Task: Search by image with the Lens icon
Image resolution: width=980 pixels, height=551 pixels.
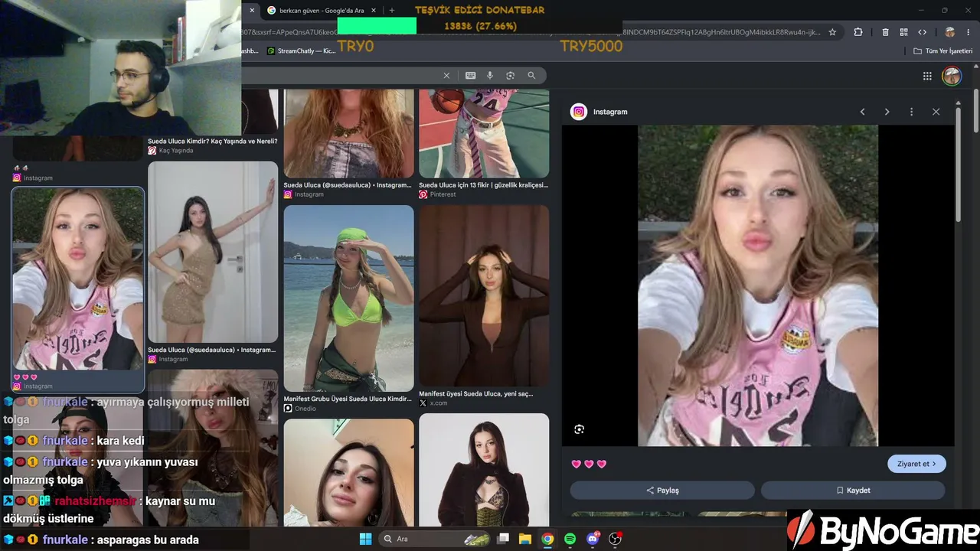Action: pyautogui.click(x=510, y=76)
